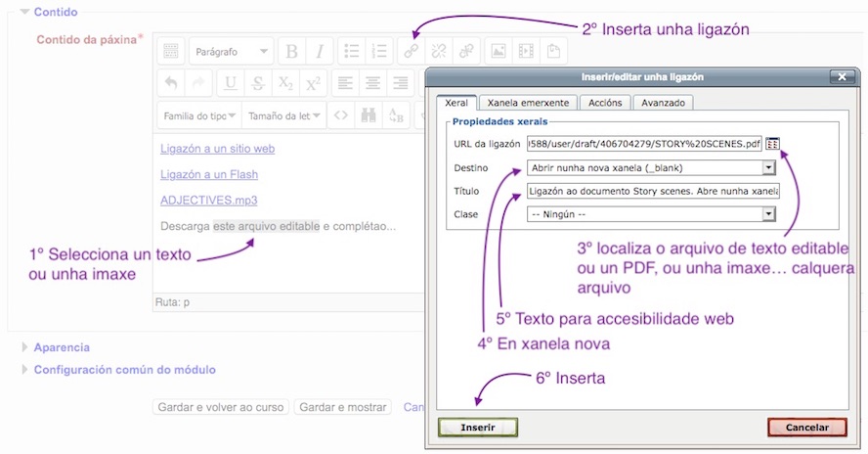Click the manage embedded files icon
Image resolution: width=868 pixels, height=454 pixels.
coord(553,52)
